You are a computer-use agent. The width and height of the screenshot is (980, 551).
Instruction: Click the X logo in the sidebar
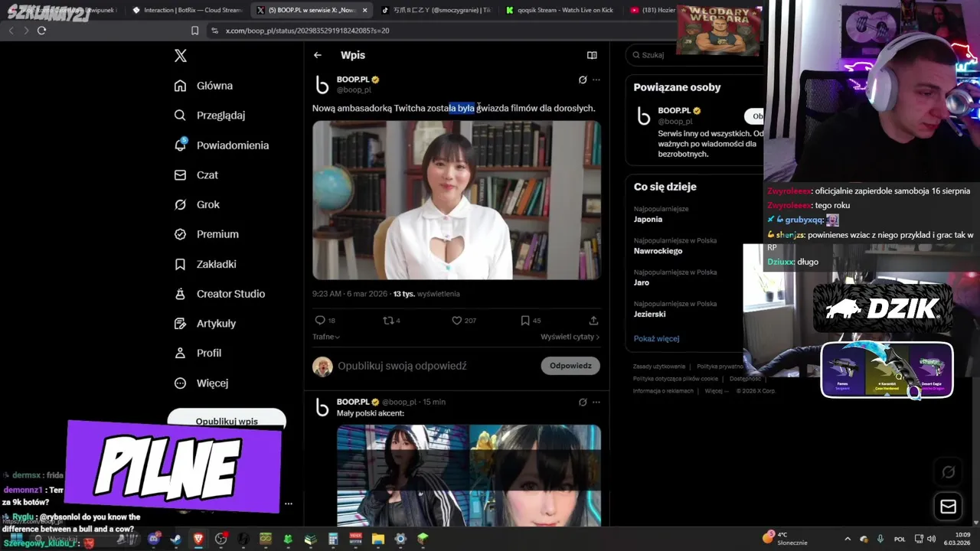tap(181, 56)
